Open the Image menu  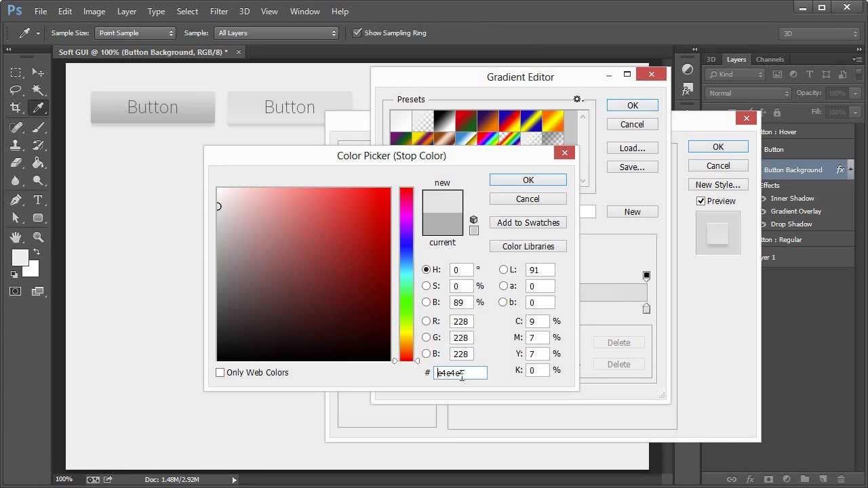click(x=94, y=12)
